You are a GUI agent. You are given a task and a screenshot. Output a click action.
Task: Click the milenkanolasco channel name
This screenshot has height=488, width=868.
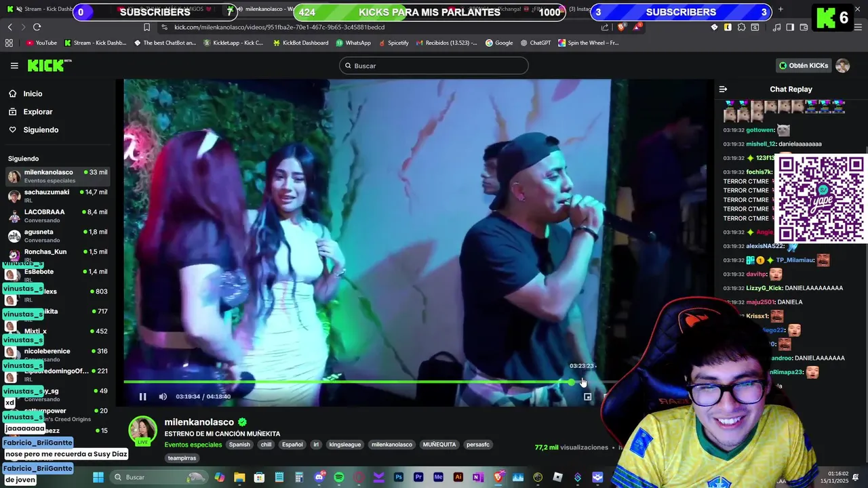point(199,422)
